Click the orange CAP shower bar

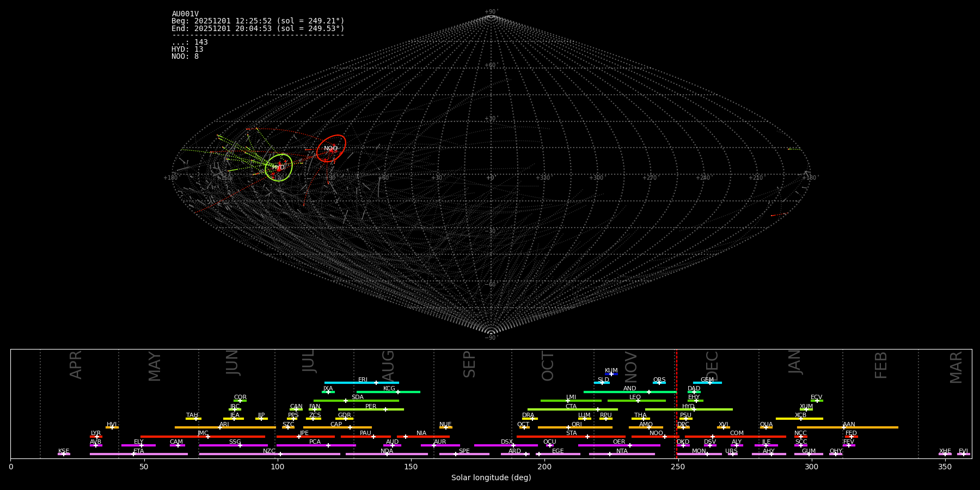click(338, 427)
